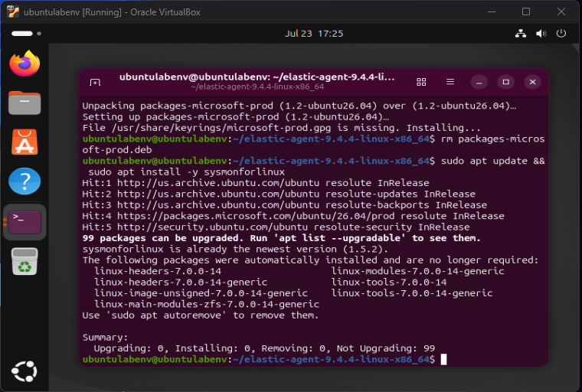The width and height of the screenshot is (582, 392).
Task: Launch the Ubuntu App Center icon
Action: coord(25,142)
